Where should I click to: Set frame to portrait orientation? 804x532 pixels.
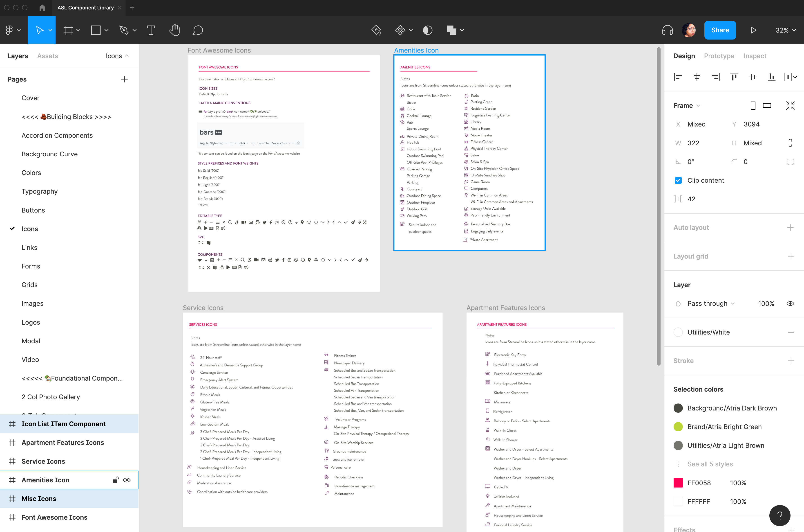tap(753, 106)
